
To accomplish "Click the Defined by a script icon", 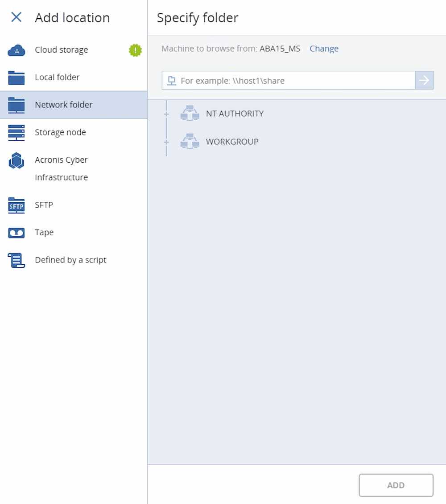I will click(x=17, y=260).
